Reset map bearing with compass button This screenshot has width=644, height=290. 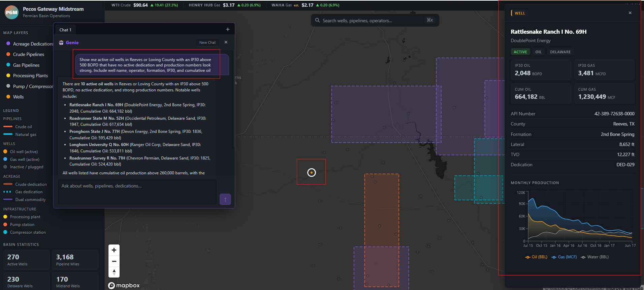coord(114,272)
